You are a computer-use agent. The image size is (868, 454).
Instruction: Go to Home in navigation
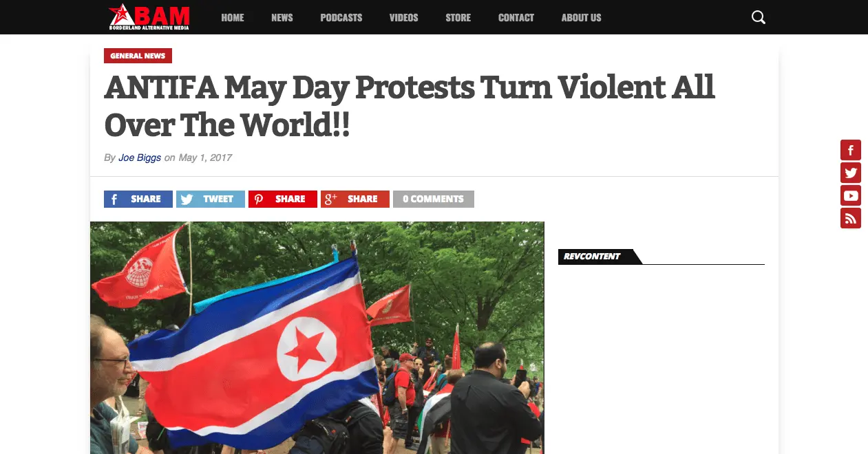click(x=233, y=17)
